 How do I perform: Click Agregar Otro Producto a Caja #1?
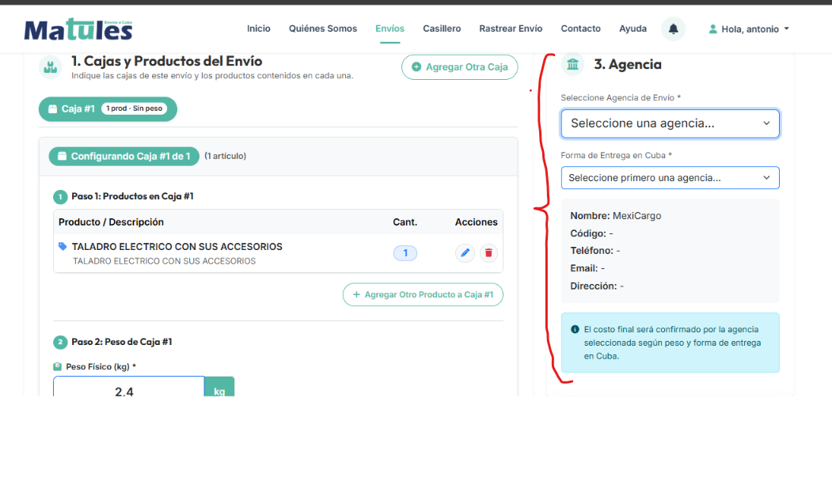[x=423, y=294]
